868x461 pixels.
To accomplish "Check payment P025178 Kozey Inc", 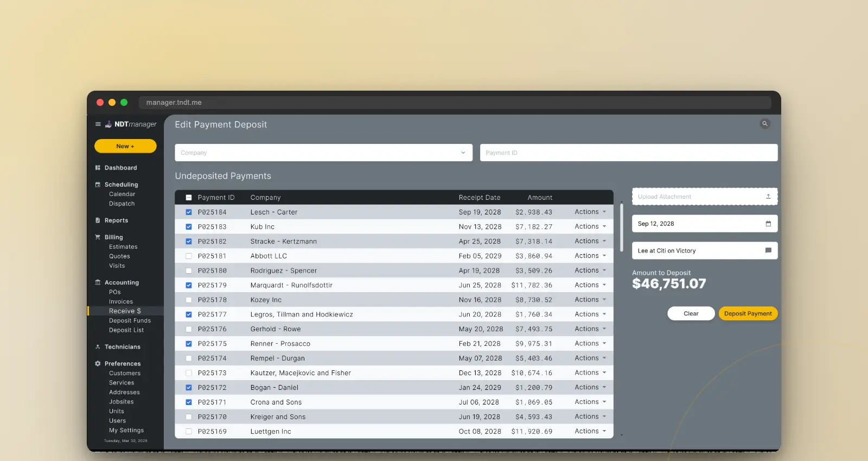I will (189, 300).
